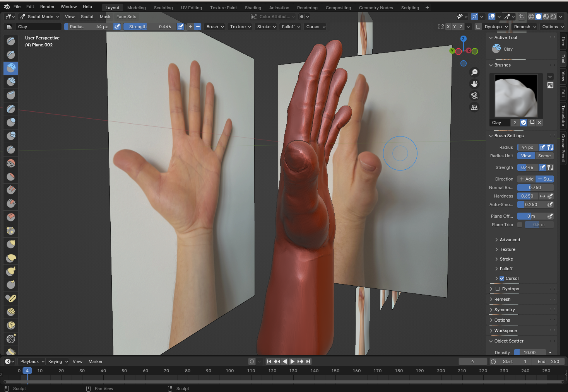
Task: Toggle X-ray display button
Action: click(x=522, y=17)
